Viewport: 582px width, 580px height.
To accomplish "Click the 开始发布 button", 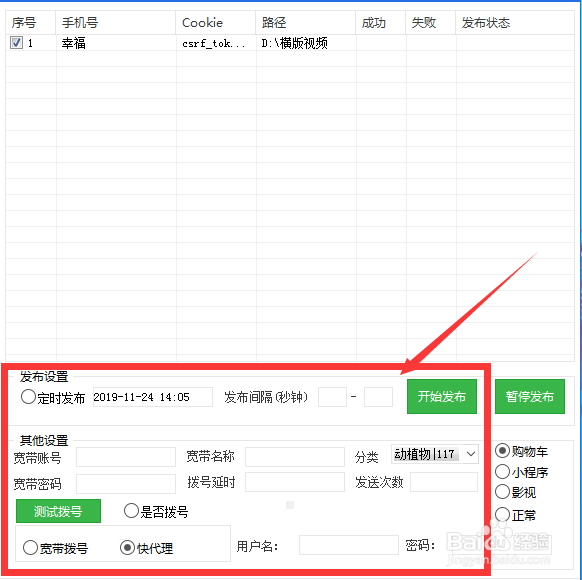I will pos(442,397).
